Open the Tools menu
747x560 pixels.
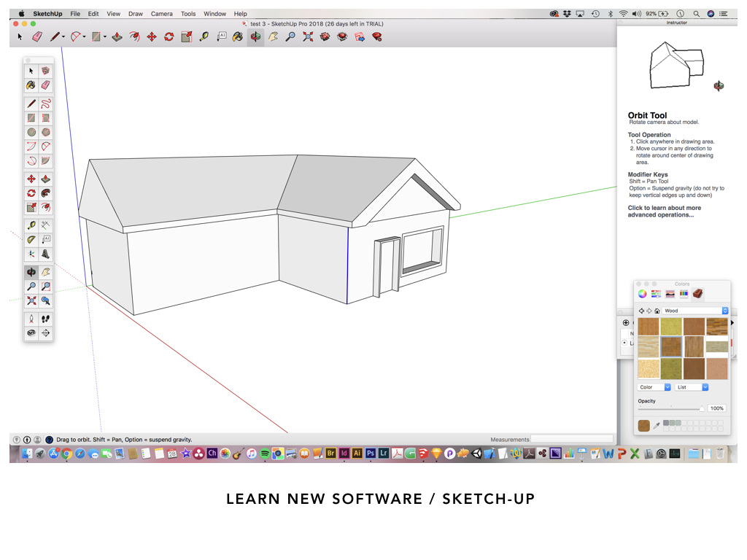[188, 14]
